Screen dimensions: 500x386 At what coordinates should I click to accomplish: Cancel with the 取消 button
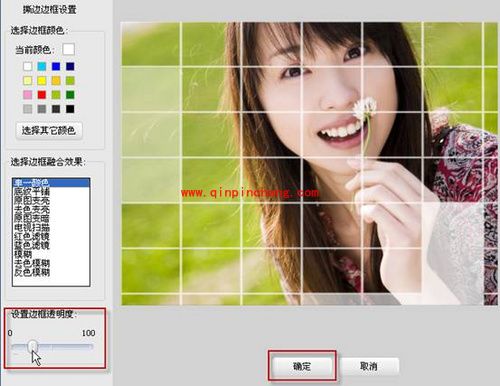point(369,366)
